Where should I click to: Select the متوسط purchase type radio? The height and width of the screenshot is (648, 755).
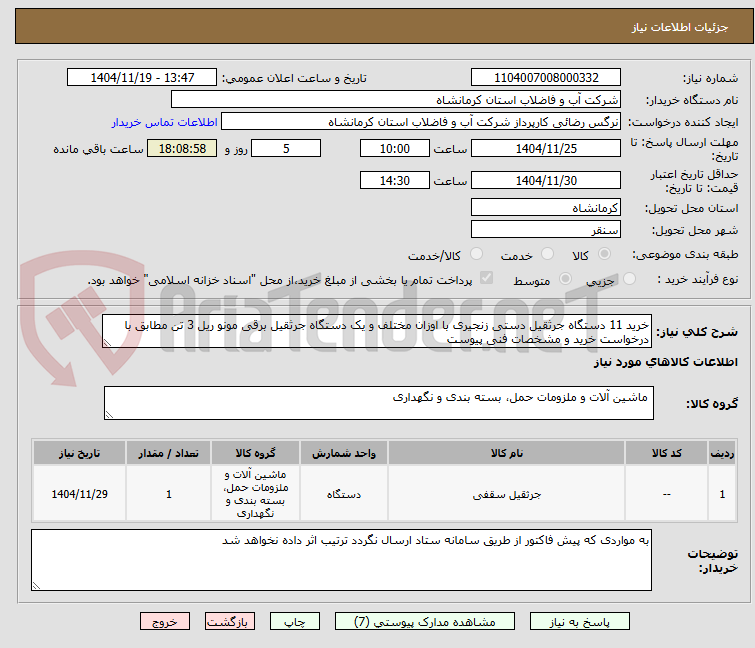[x=565, y=279]
